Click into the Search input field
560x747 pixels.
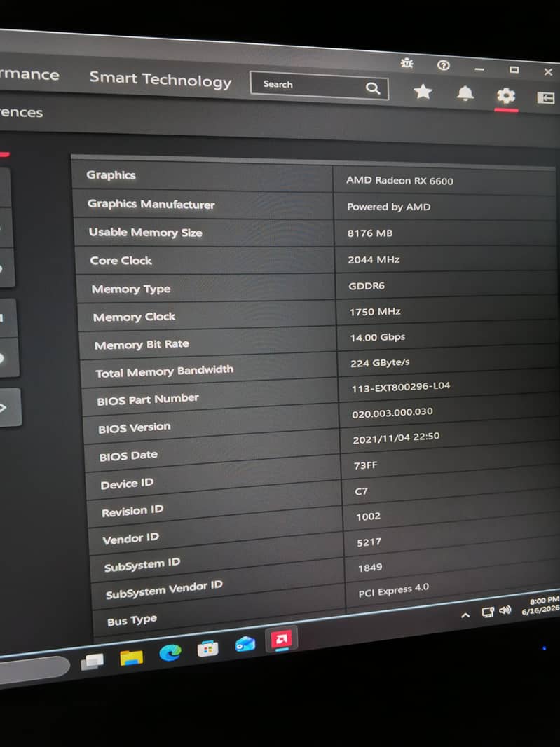[319, 85]
